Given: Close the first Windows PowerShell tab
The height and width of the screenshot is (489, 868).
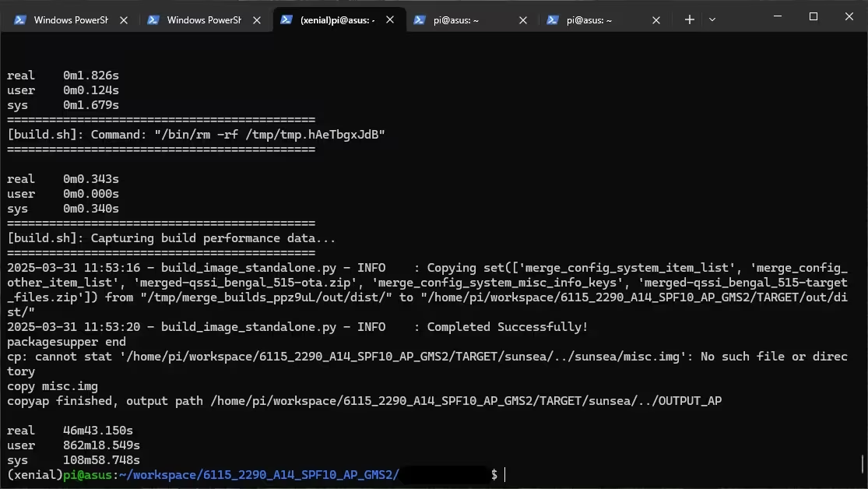Looking at the screenshot, I should [124, 20].
